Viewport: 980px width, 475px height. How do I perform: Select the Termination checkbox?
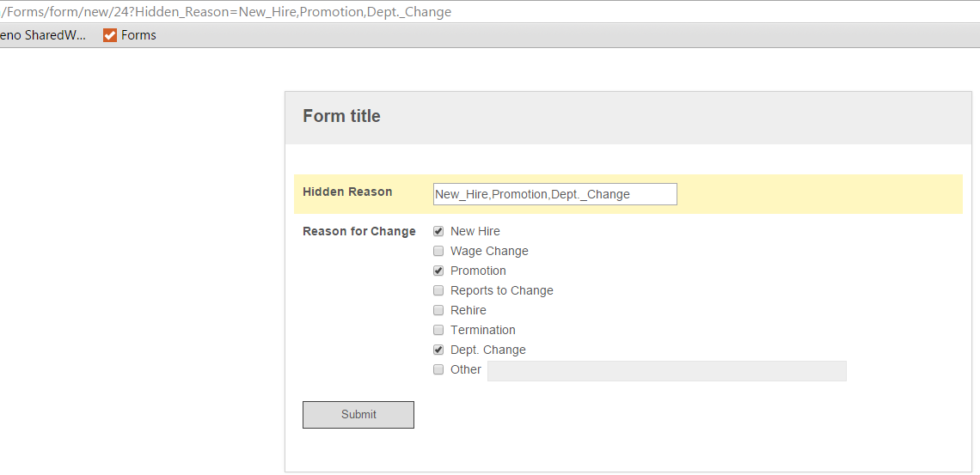point(438,330)
